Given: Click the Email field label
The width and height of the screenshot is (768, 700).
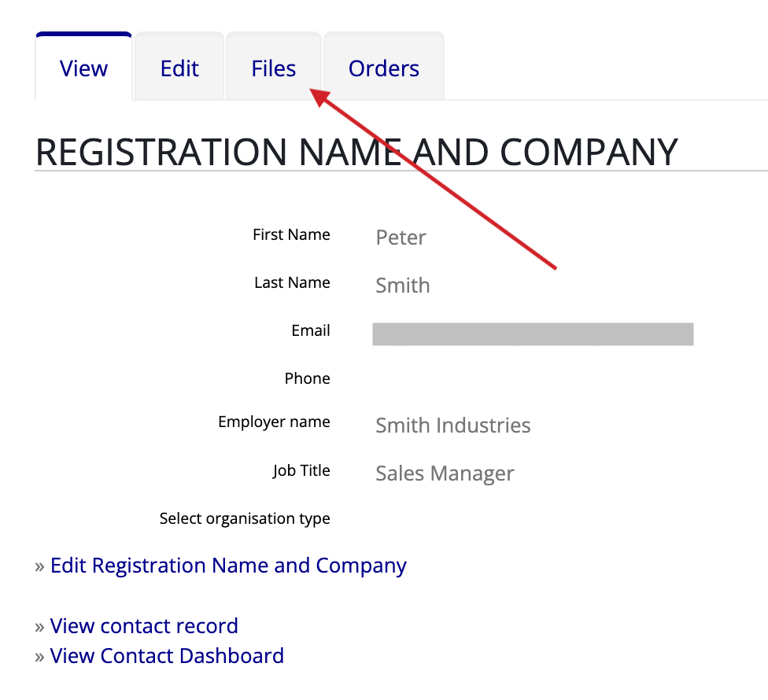Looking at the screenshot, I should [x=311, y=330].
